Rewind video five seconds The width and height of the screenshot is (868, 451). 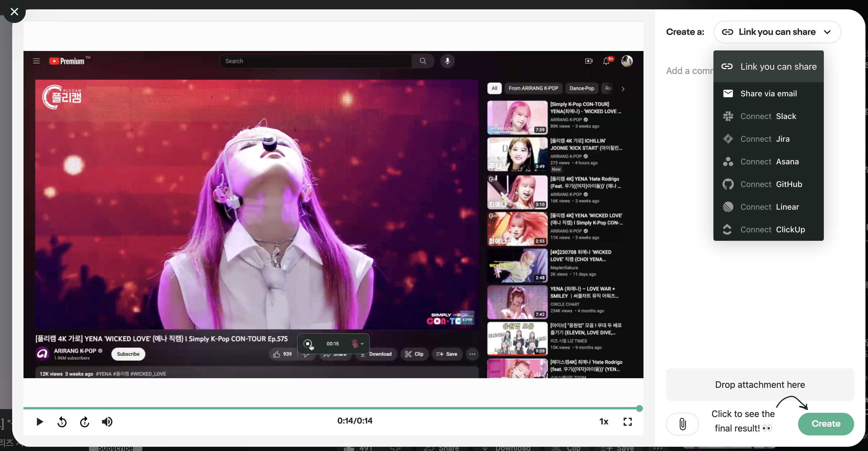62,422
